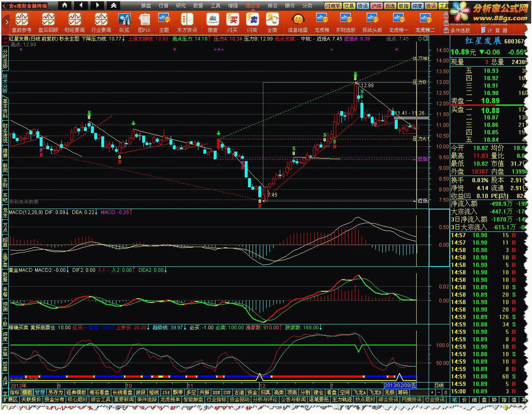Select the 笔 tick view tab
Image resolution: width=532 pixels, height=414 pixels.
pos(455,400)
